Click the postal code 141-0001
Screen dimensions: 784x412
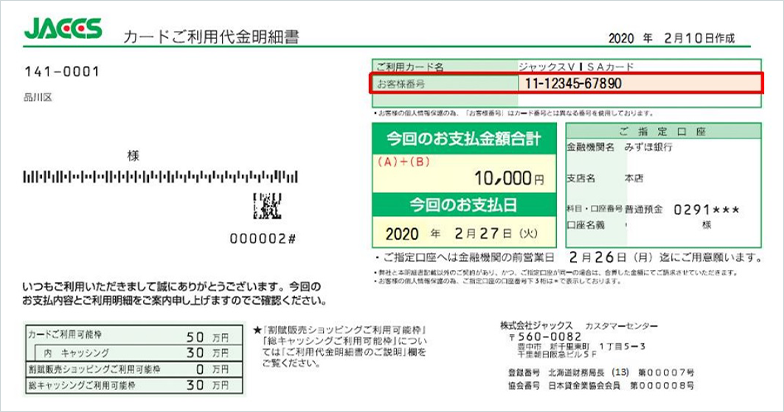tap(62, 72)
